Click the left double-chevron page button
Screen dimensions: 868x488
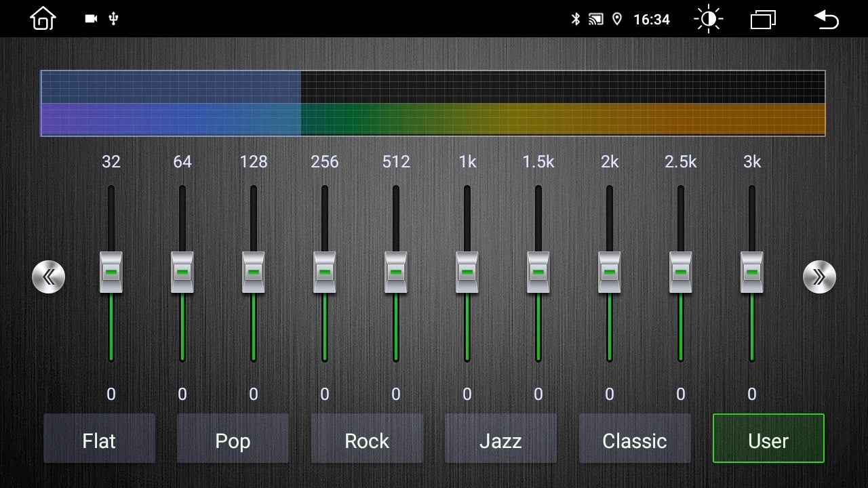click(x=49, y=277)
